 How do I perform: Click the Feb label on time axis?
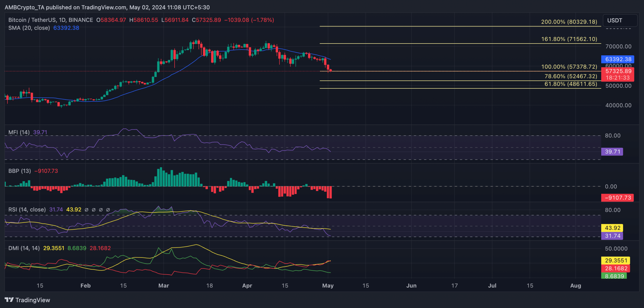86,286
